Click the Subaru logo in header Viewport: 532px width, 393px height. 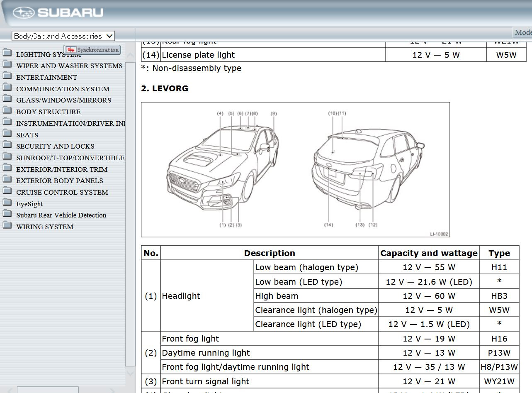58,13
